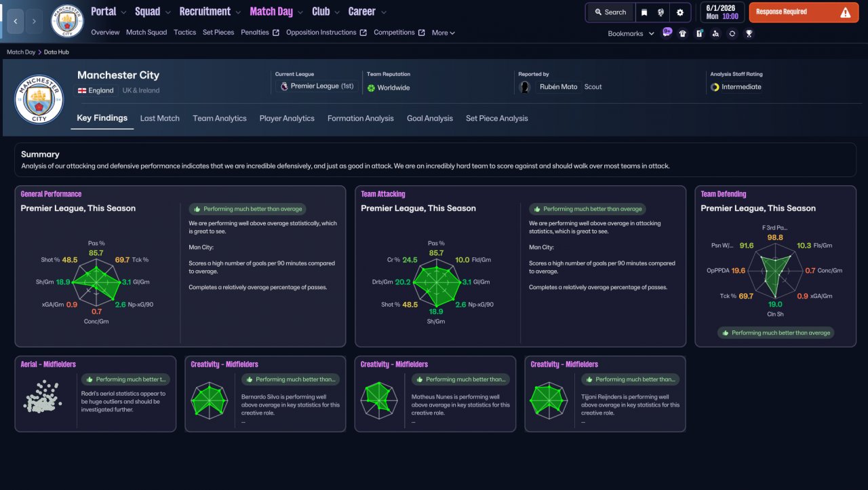Switch to the Team Analytics tab

pyautogui.click(x=220, y=118)
